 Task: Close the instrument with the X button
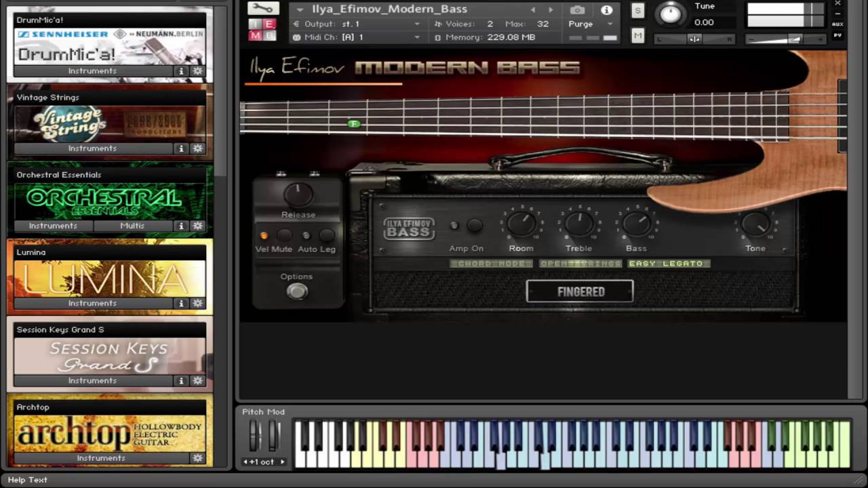[838, 3]
